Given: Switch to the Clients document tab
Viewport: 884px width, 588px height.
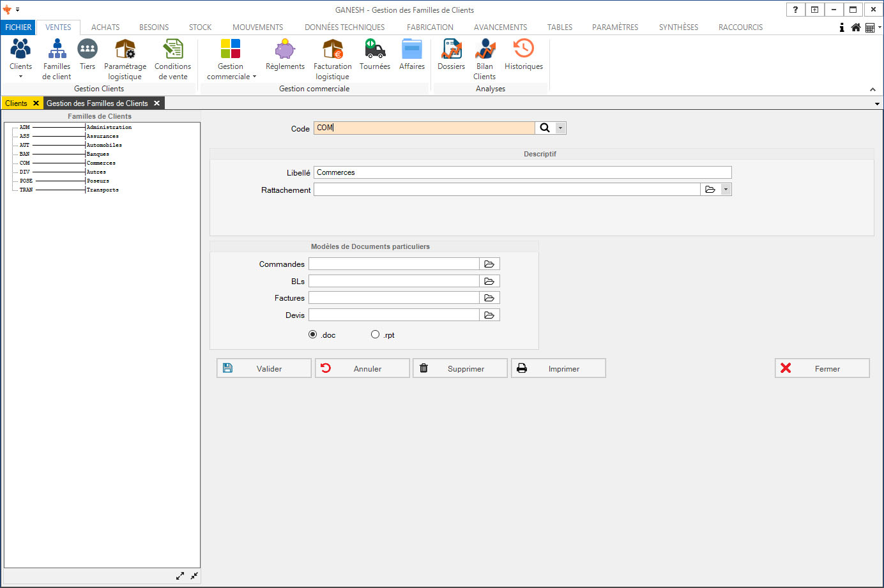Looking at the screenshot, I should coord(16,103).
